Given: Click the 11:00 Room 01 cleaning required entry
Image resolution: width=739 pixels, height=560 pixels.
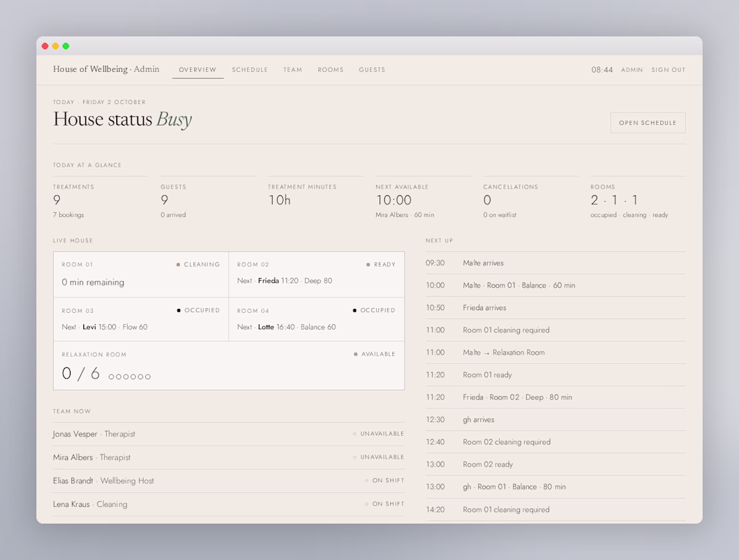Looking at the screenshot, I should coord(556,330).
